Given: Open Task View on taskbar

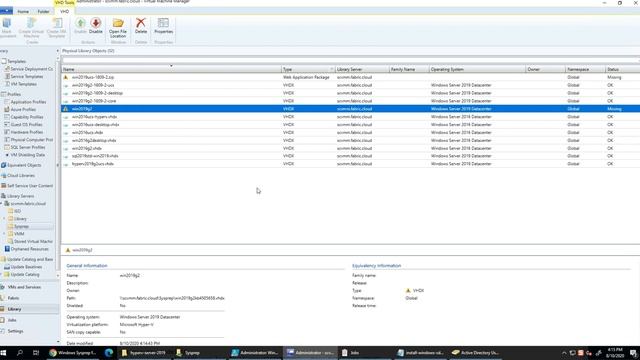Looking at the screenshot, I should click(36, 353).
